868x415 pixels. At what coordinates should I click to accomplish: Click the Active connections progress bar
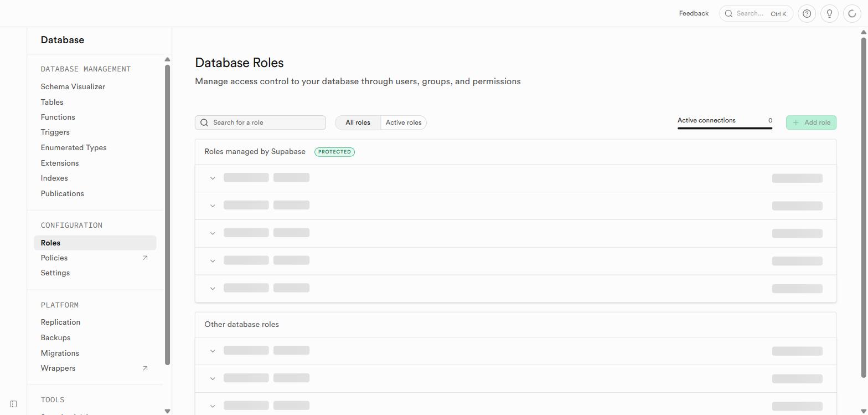725,128
